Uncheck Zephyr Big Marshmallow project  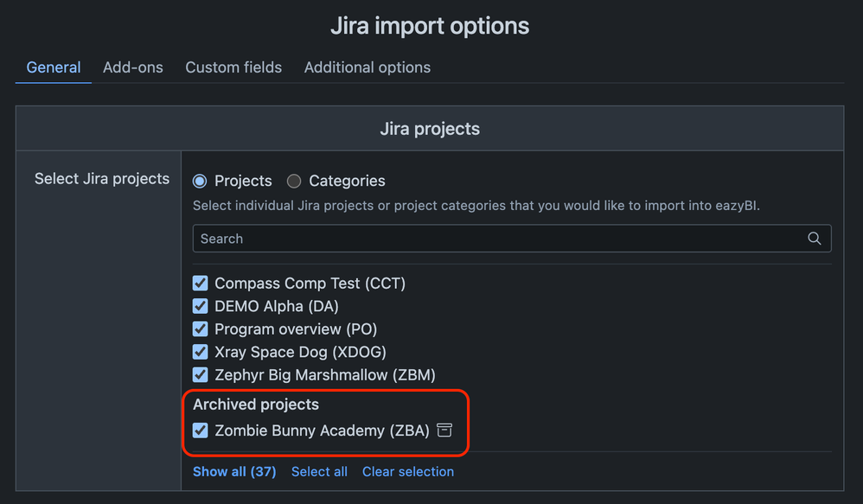(200, 374)
